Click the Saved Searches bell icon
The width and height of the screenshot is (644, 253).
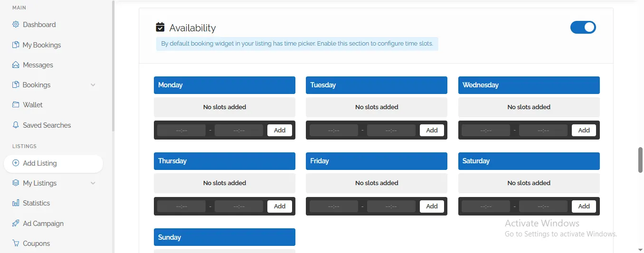[16, 125]
